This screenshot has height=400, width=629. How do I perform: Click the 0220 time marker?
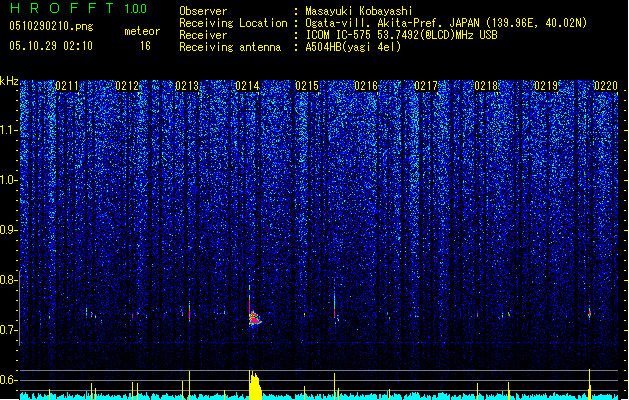coord(606,85)
